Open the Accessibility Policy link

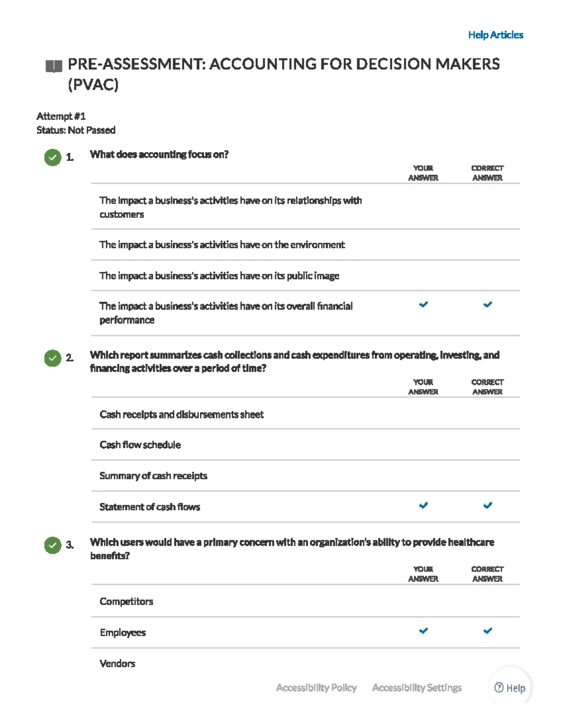point(317,687)
